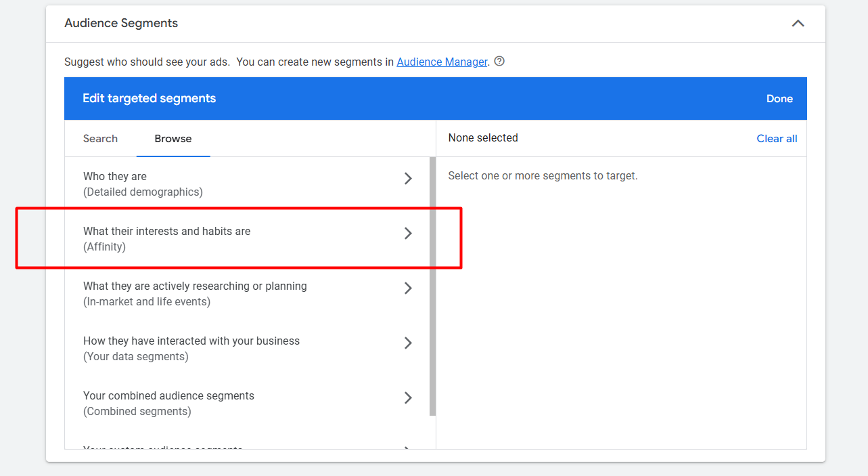Image resolution: width=868 pixels, height=476 pixels.
Task: Select the 'Who they are' label
Action: click(115, 177)
